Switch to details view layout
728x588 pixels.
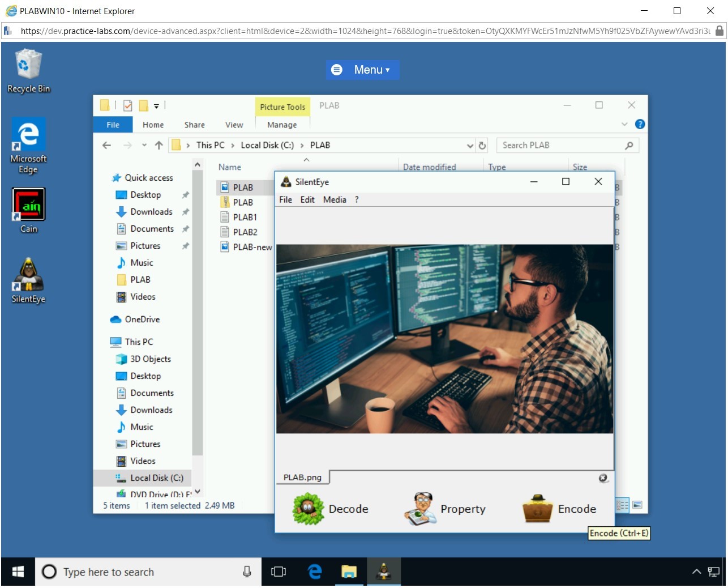622,505
